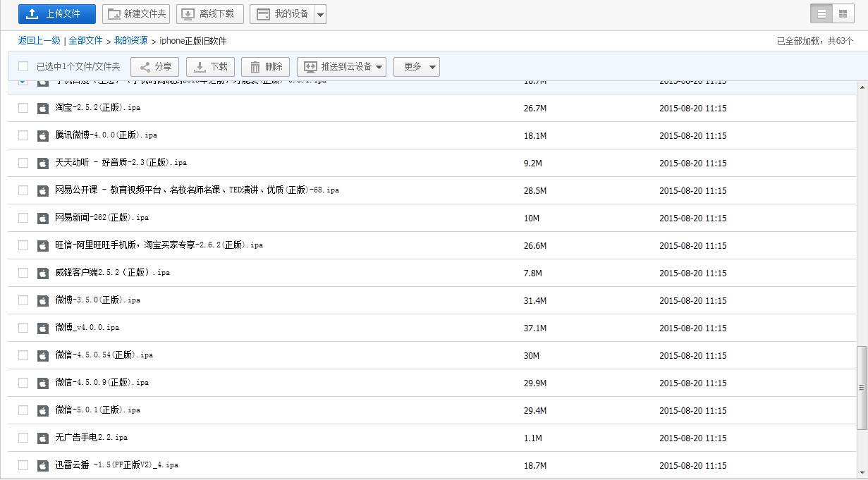Click the ipa icon of 微博_v4.0.0
Viewport: 868px width, 480px height.
(43, 328)
